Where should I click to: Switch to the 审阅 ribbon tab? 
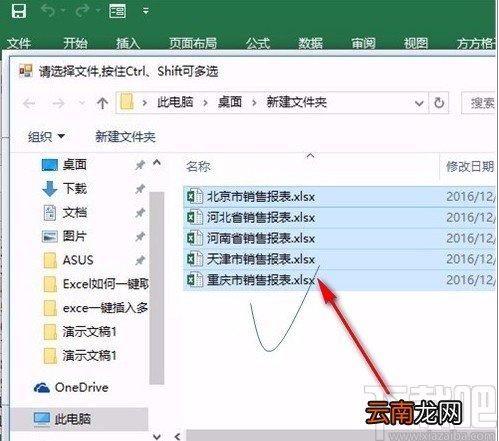[363, 43]
